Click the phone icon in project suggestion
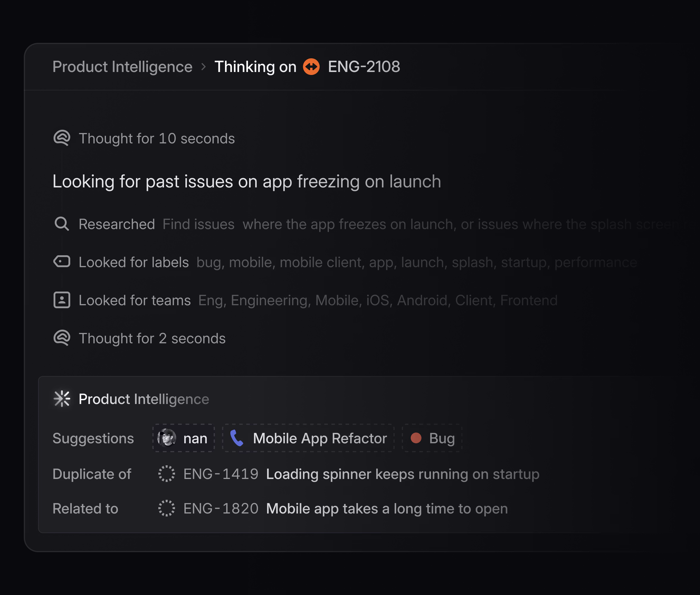 [237, 438]
